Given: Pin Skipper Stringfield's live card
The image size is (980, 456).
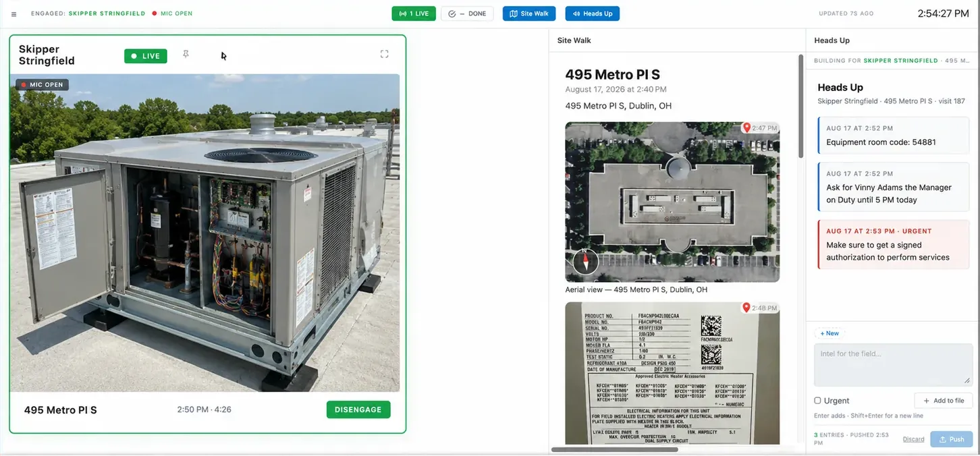Looking at the screenshot, I should 186,55.
